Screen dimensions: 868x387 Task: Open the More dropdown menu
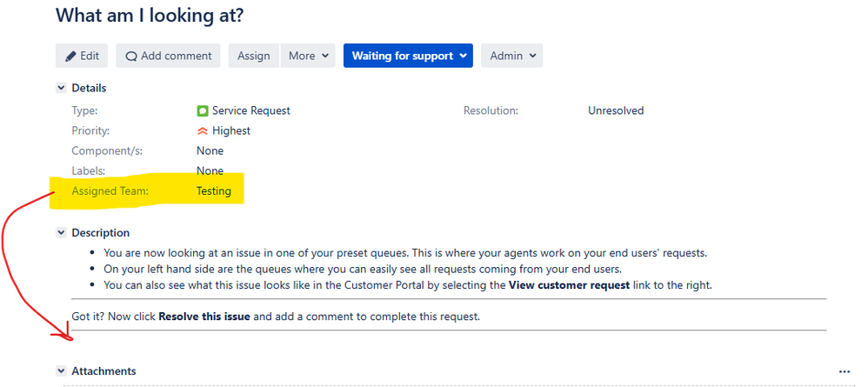pos(309,56)
